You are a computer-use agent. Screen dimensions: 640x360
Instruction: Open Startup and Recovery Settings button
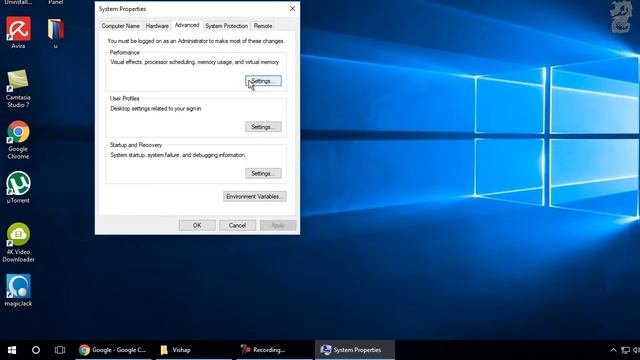263,173
